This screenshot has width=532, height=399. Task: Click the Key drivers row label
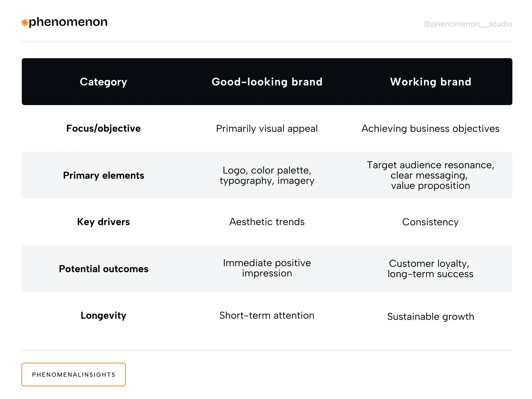103,222
